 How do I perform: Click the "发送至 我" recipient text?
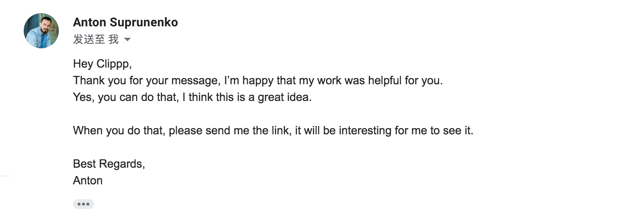tap(96, 40)
